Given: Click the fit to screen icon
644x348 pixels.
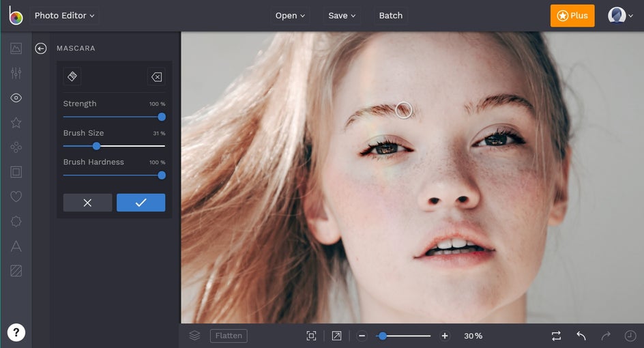Looking at the screenshot, I should point(311,336).
